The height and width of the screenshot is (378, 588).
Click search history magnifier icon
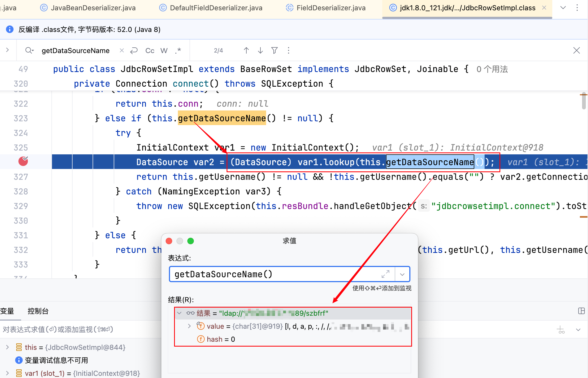click(x=29, y=51)
